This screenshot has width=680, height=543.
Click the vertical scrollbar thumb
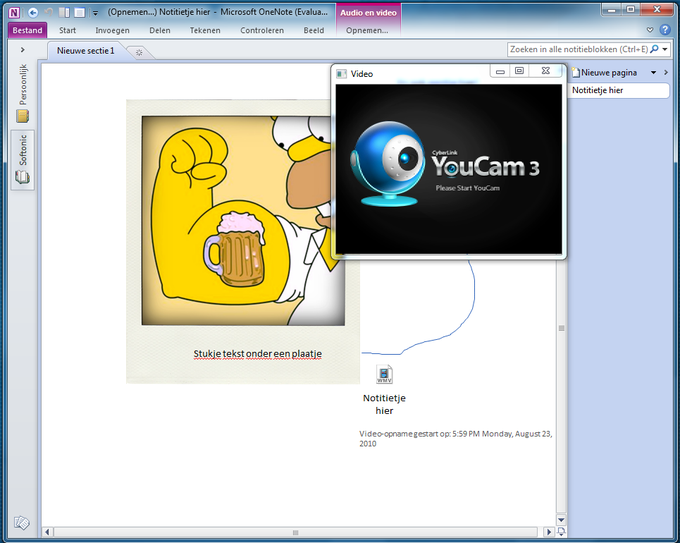pos(561,328)
